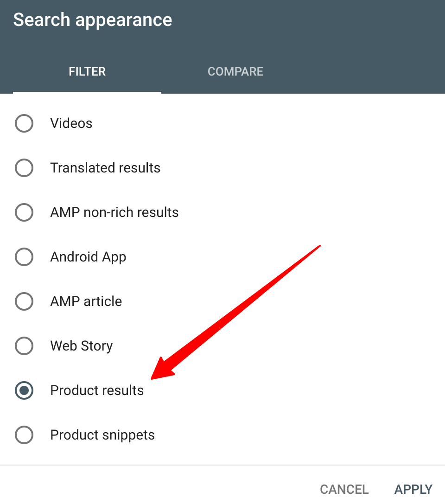This screenshot has width=445, height=504.
Task: Choose the Translated results radio circle
Action: [x=24, y=168]
